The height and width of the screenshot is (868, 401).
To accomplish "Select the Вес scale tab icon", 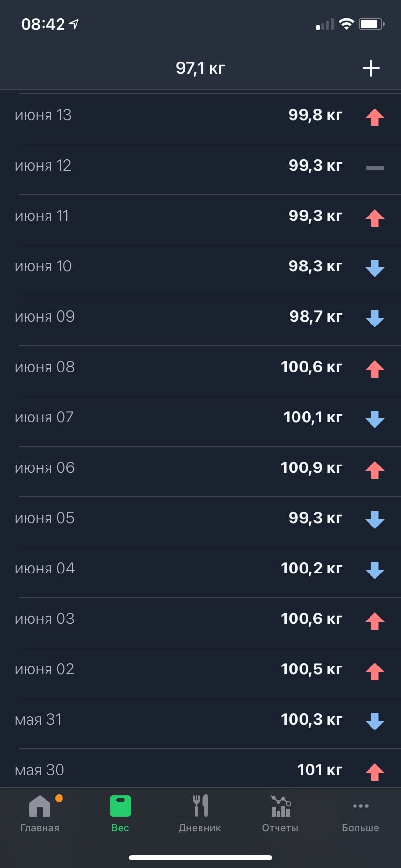I will click(120, 807).
